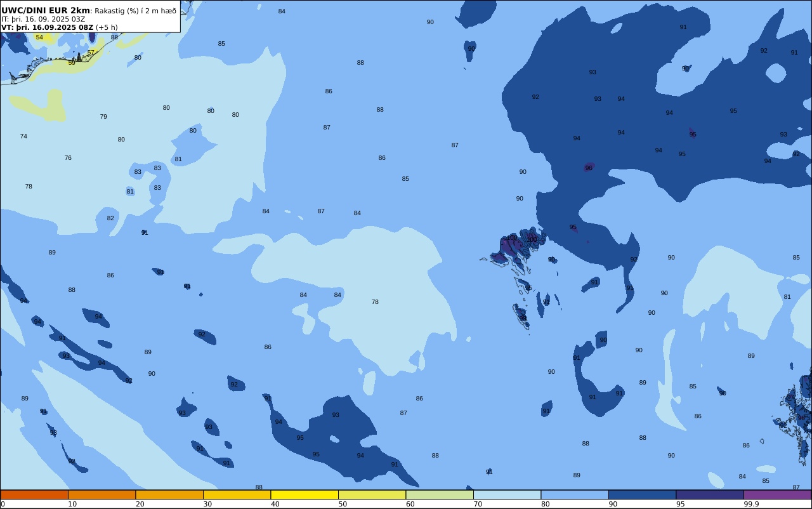812x509 pixels.
Task: Click the "UWC/DINI EUR 2km" bold title
Action: [x=46, y=11]
